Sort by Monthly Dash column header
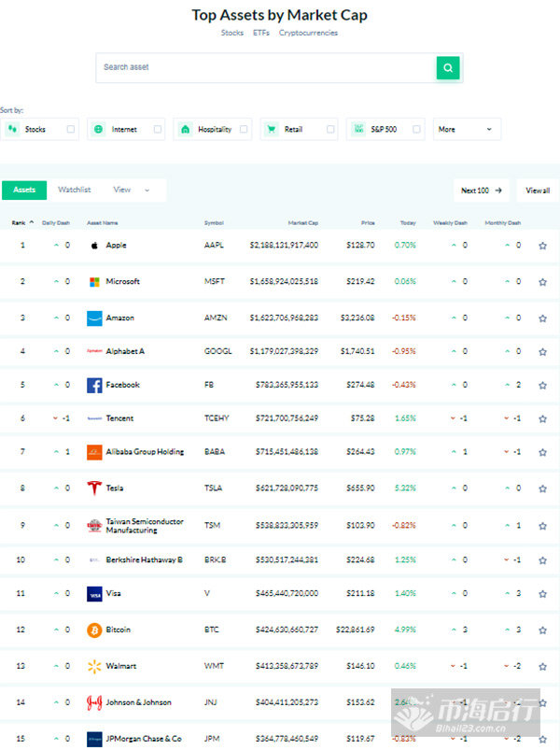The image size is (560, 750). (x=503, y=223)
